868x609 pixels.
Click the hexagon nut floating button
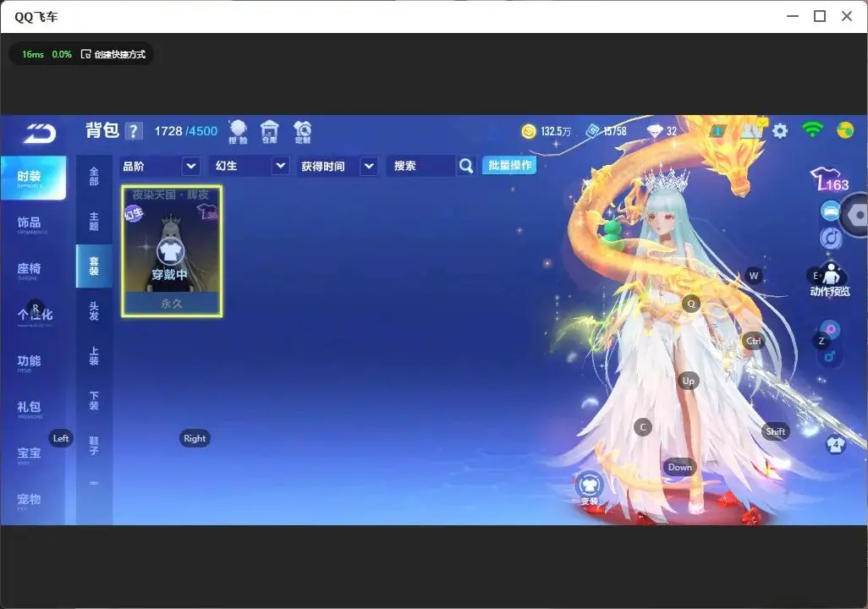click(856, 215)
